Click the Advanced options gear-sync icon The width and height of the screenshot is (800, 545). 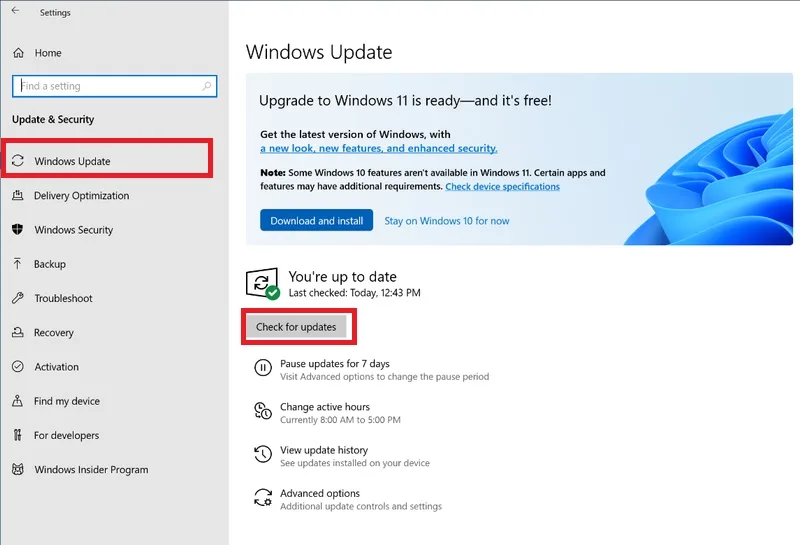263,497
